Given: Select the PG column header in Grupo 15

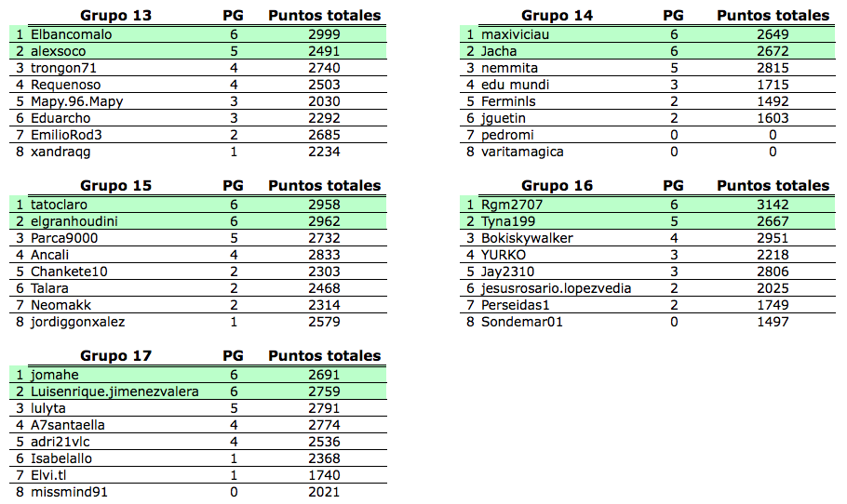Looking at the screenshot, I should click(x=233, y=186).
